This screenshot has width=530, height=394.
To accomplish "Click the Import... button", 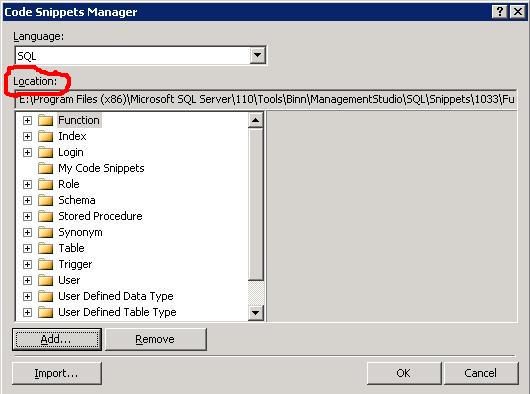I will pos(57,373).
